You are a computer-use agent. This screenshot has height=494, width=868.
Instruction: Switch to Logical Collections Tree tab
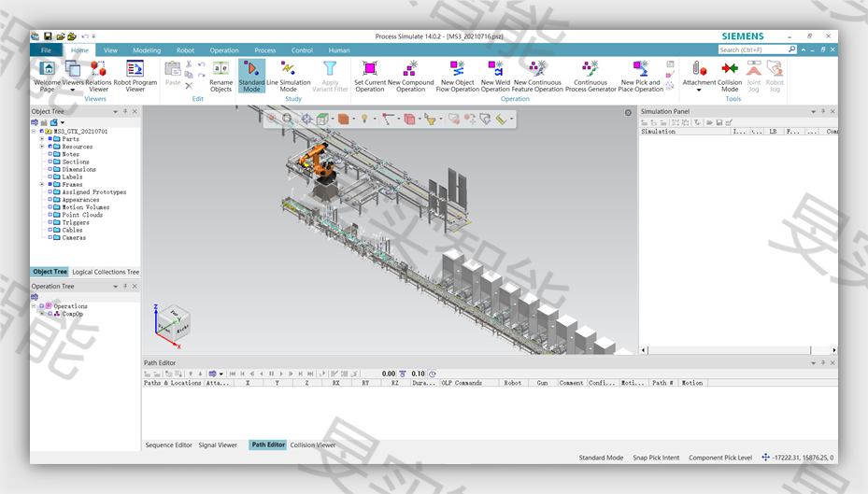pyautogui.click(x=106, y=273)
